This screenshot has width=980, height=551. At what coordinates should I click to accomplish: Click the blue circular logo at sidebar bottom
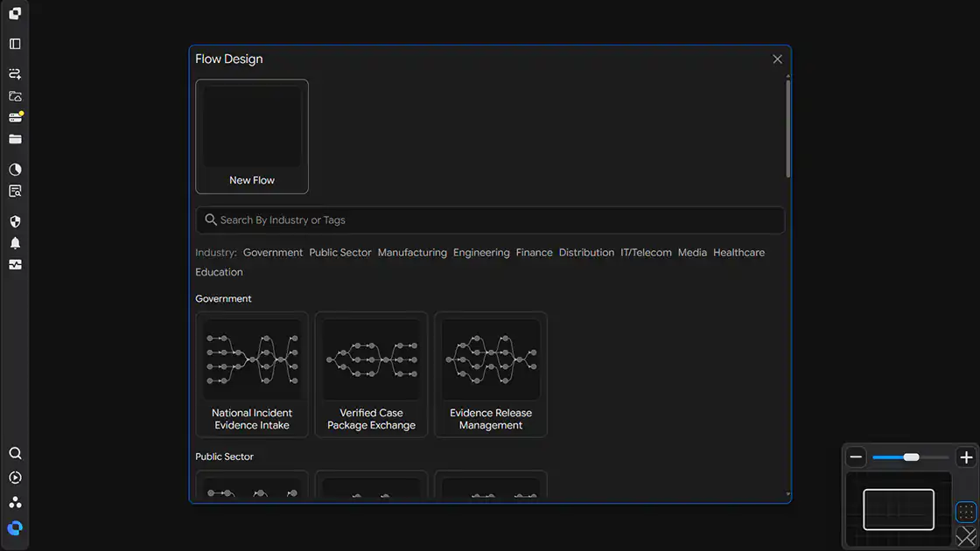tap(15, 528)
